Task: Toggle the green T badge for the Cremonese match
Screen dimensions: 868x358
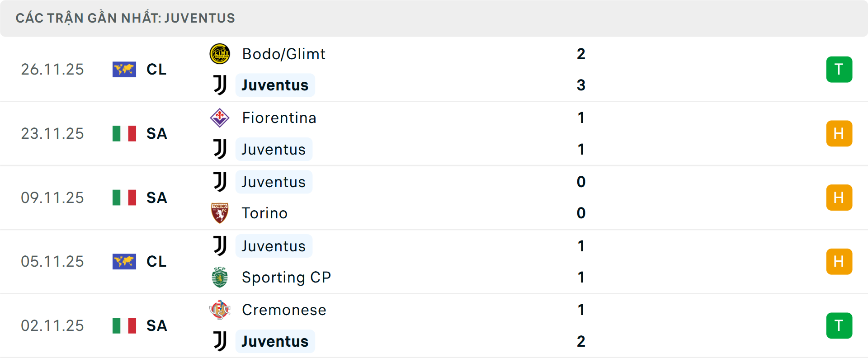Action: point(840,325)
